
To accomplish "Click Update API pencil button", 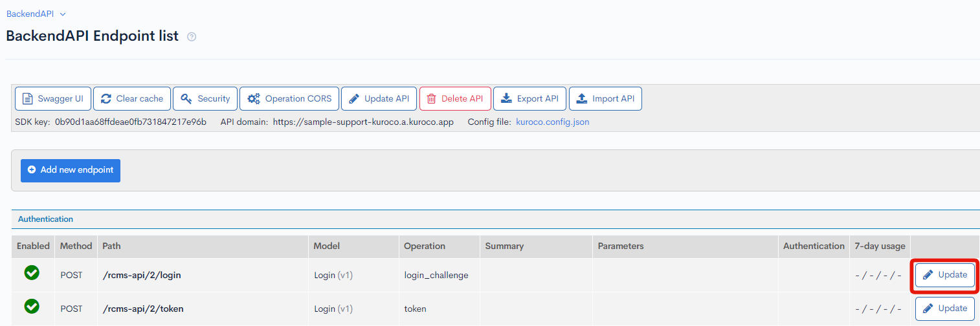I will (379, 99).
